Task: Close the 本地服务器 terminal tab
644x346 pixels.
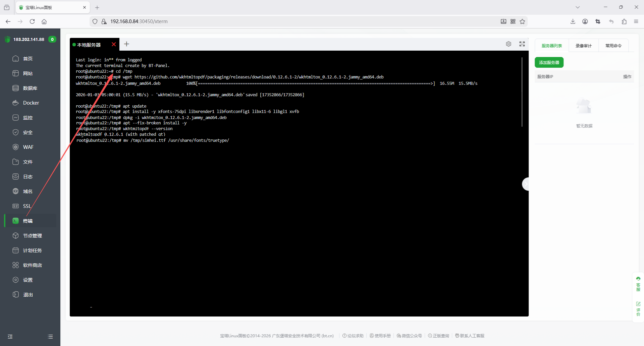Action: click(114, 44)
